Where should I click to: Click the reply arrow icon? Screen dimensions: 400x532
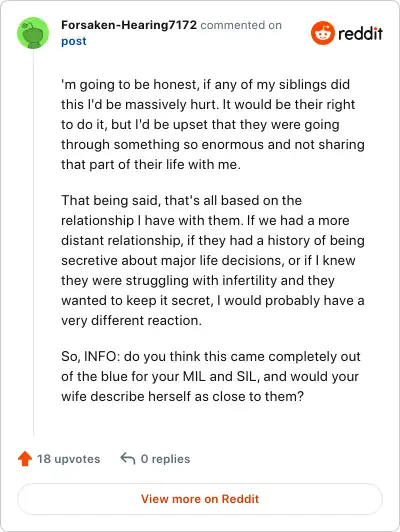128,458
